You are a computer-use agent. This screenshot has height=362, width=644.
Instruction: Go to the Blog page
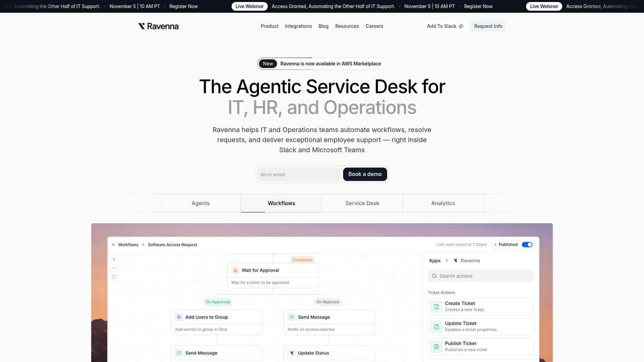tap(324, 26)
